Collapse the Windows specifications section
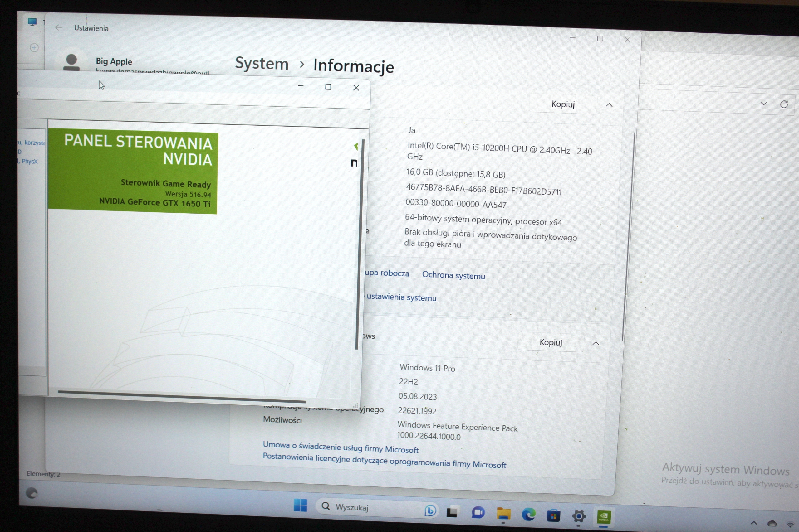Viewport: 799px width, 532px height. point(596,343)
